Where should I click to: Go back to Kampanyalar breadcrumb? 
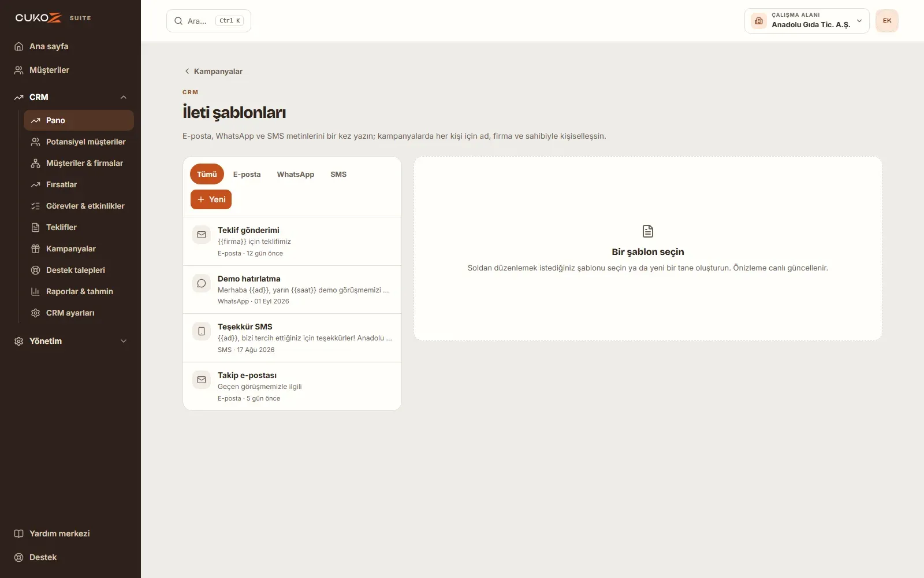point(213,71)
